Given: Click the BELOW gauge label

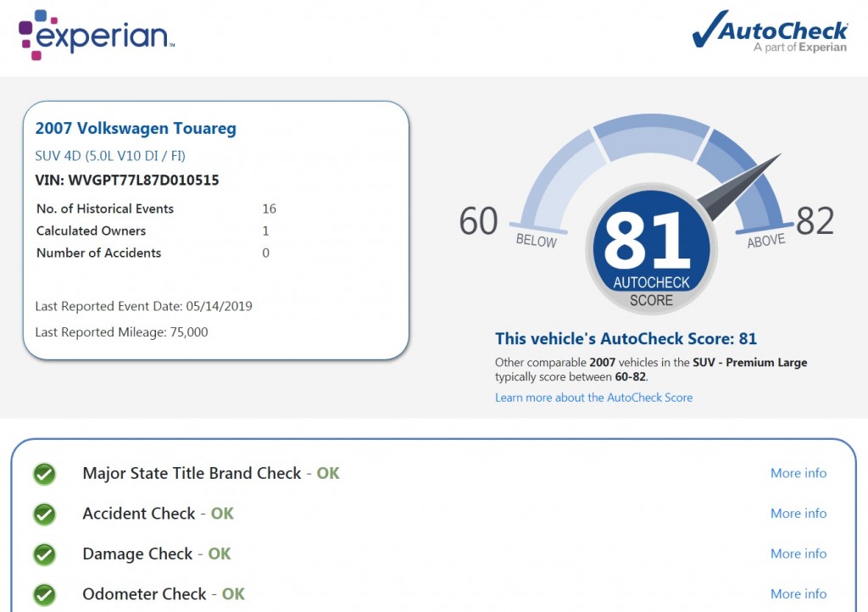Looking at the screenshot, I should 537,241.
